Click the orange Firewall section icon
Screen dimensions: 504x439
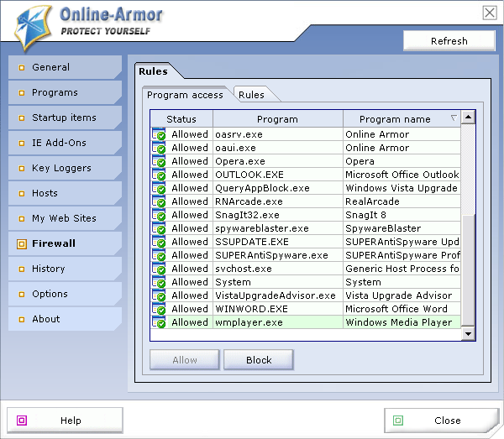pos(22,244)
